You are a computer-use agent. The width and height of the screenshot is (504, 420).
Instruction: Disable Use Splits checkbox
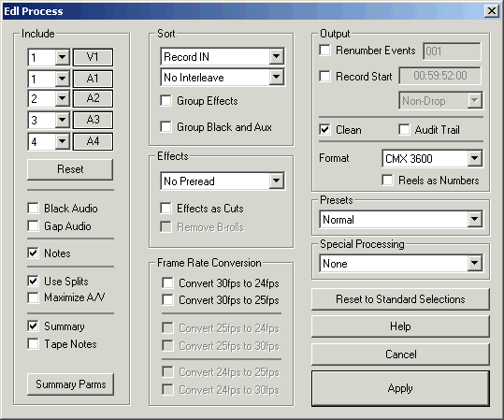coord(33,281)
